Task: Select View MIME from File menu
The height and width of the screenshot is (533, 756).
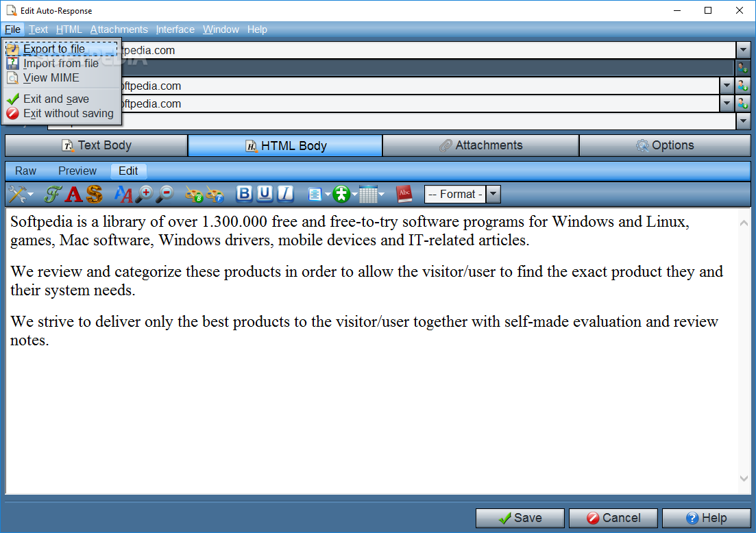Action: pos(62,77)
